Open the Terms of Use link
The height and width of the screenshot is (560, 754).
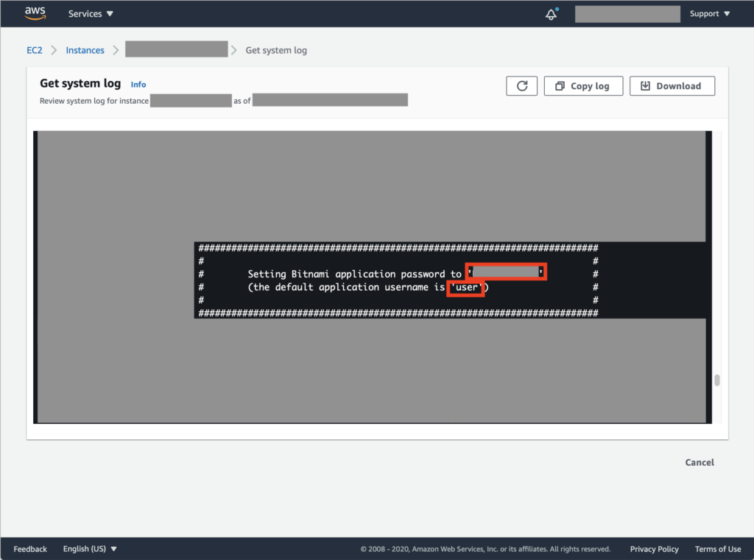tap(717, 549)
